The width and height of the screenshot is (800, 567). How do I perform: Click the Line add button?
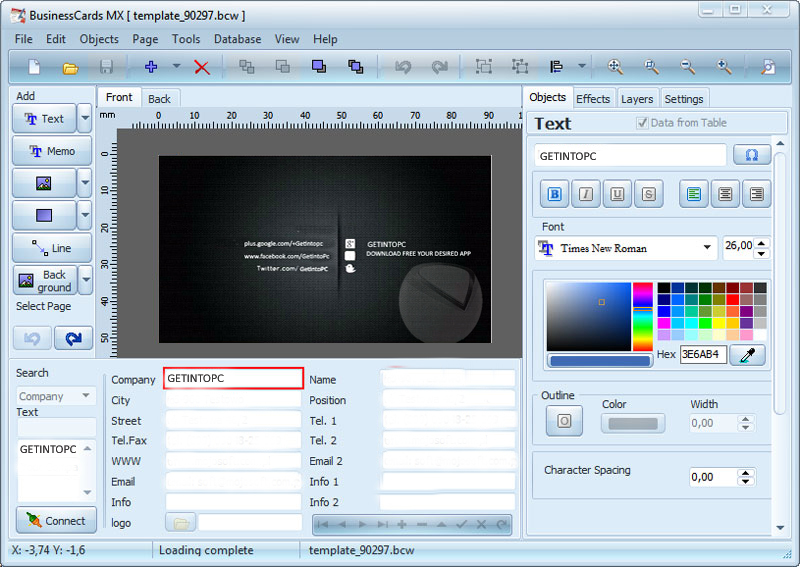tap(52, 248)
